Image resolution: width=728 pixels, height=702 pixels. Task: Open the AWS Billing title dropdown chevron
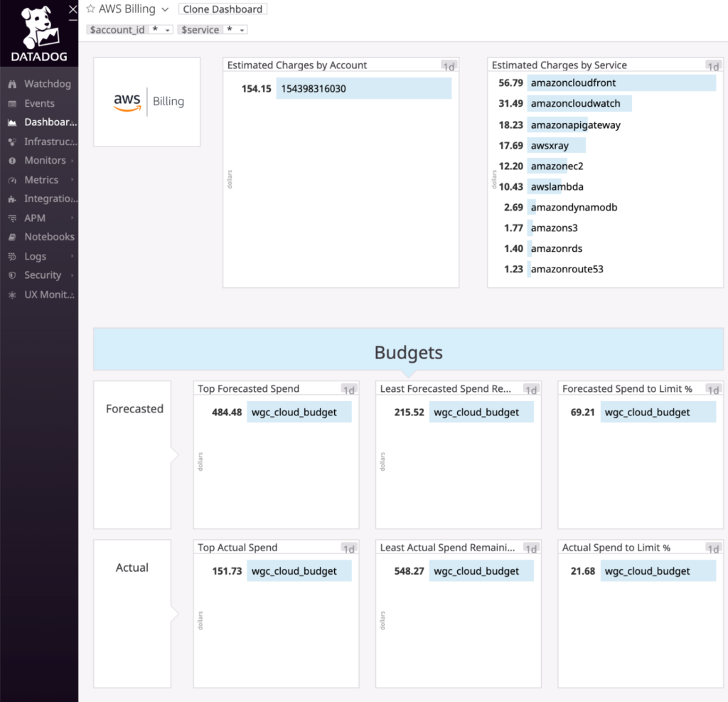[x=165, y=9]
